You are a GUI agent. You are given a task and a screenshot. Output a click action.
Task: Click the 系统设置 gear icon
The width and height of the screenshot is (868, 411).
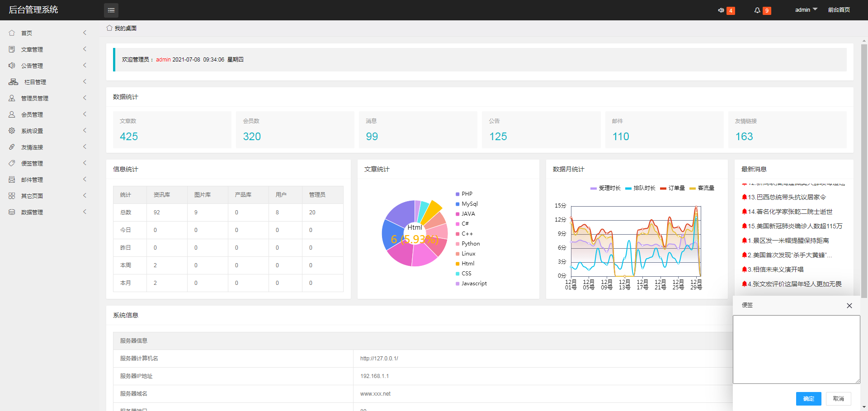pyautogui.click(x=12, y=131)
